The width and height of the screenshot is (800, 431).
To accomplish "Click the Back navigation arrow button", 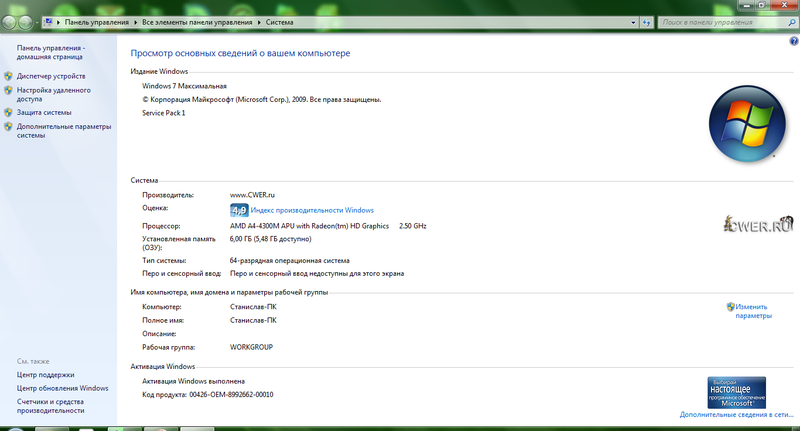I will coord(10,21).
